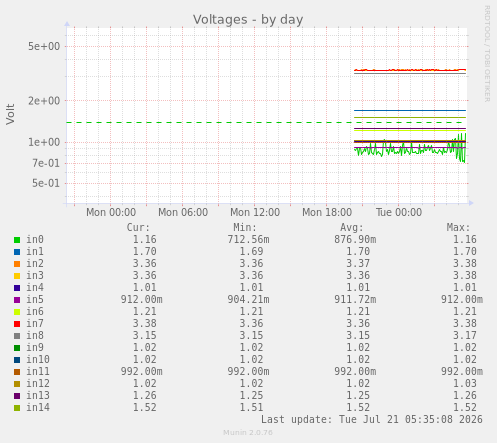Select the 'in14' legend label
The width and height of the screenshot is (497, 443).
click(x=38, y=407)
